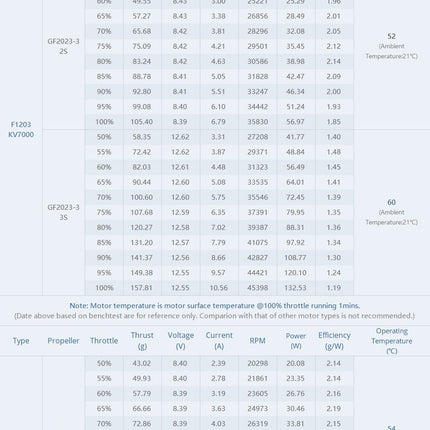Click the 60 operating temperature value
This screenshot has width=430, height=430.
[392, 202]
